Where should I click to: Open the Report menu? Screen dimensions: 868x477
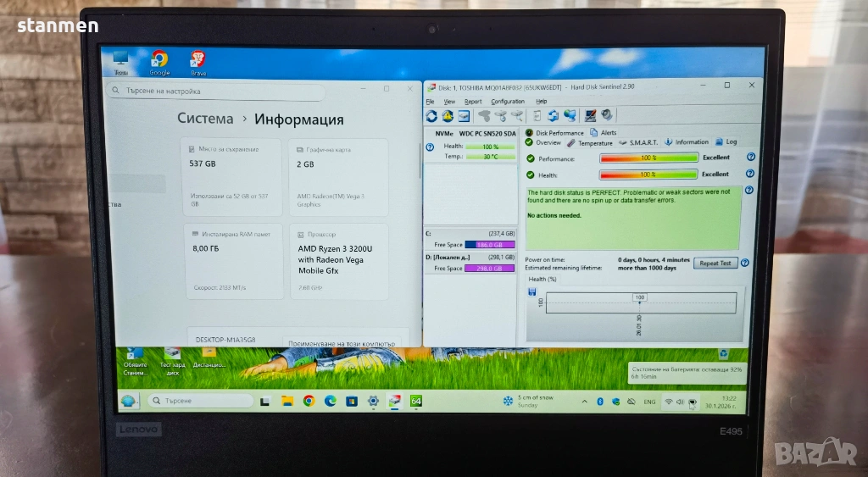tap(472, 102)
